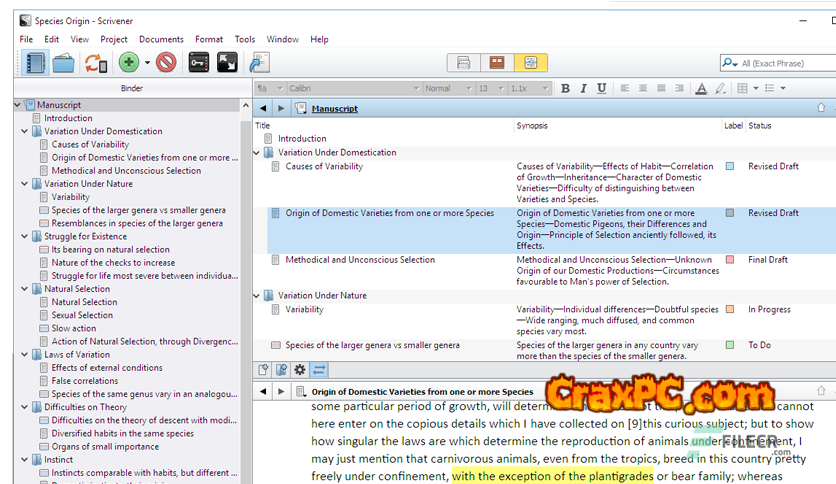Toggle the Binder panel icon
The height and width of the screenshot is (484, 836).
click(x=35, y=63)
